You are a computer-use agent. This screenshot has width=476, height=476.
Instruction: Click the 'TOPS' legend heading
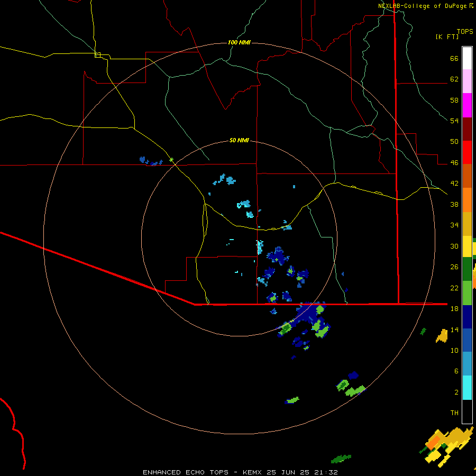[465, 32]
